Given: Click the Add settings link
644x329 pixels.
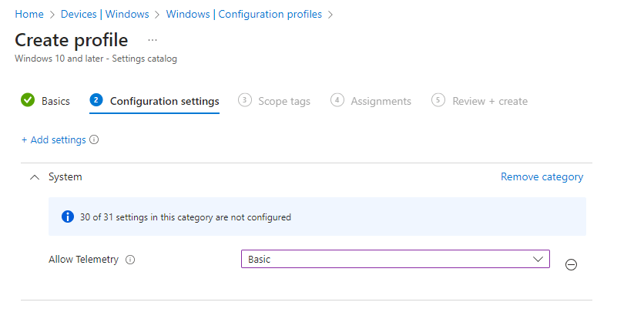Looking at the screenshot, I should (x=53, y=140).
